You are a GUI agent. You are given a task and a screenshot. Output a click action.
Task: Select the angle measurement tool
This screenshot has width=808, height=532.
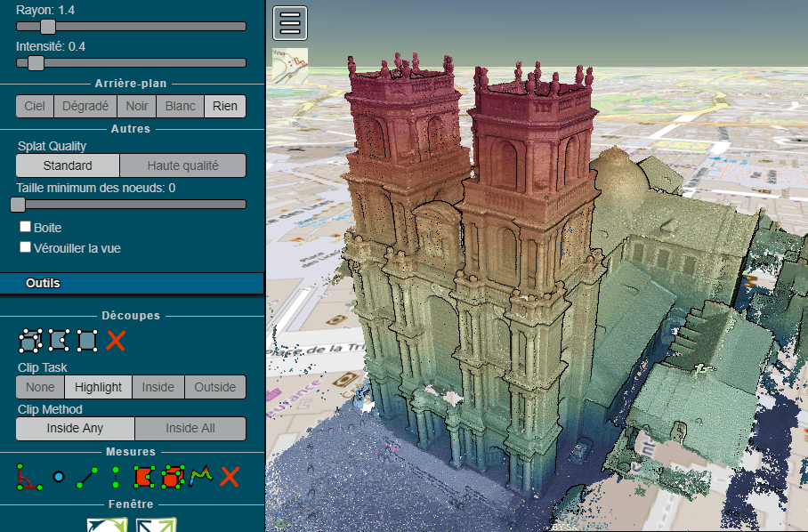[x=29, y=477]
